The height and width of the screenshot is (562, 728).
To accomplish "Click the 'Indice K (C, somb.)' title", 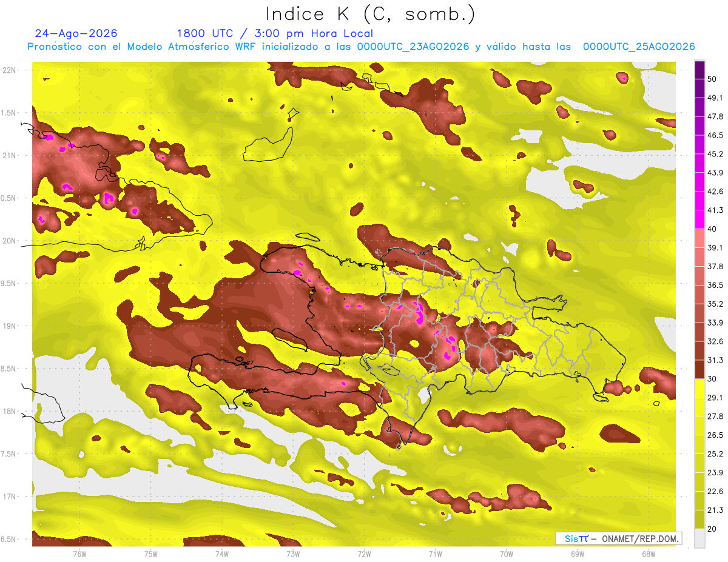I will (370, 13).
